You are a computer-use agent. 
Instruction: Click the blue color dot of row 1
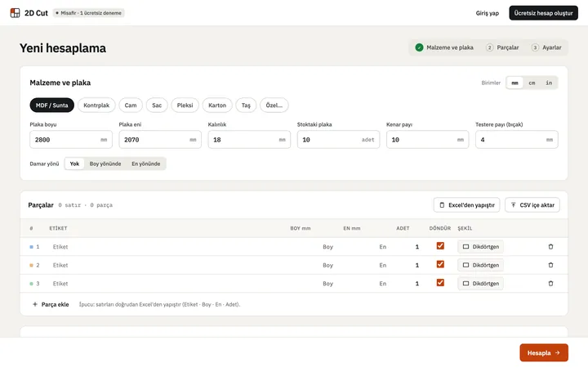(x=32, y=247)
